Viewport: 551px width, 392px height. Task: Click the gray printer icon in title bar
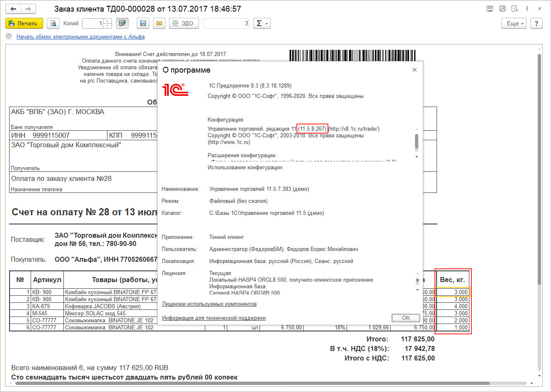tap(502, 9)
